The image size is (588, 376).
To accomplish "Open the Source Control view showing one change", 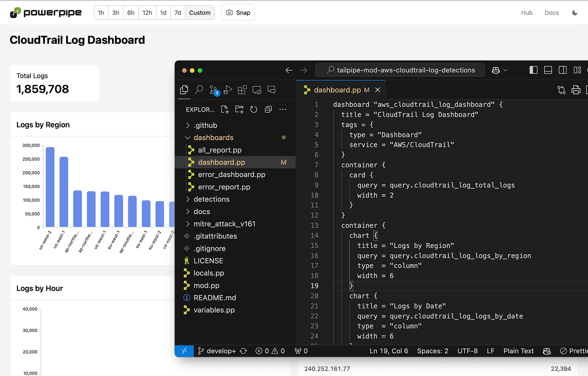I will (213, 90).
